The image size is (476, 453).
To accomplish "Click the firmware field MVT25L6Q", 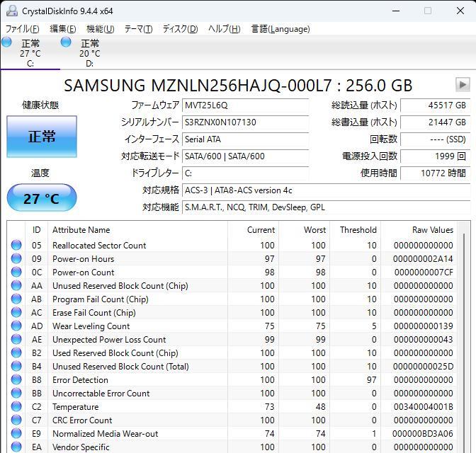I will (245, 105).
